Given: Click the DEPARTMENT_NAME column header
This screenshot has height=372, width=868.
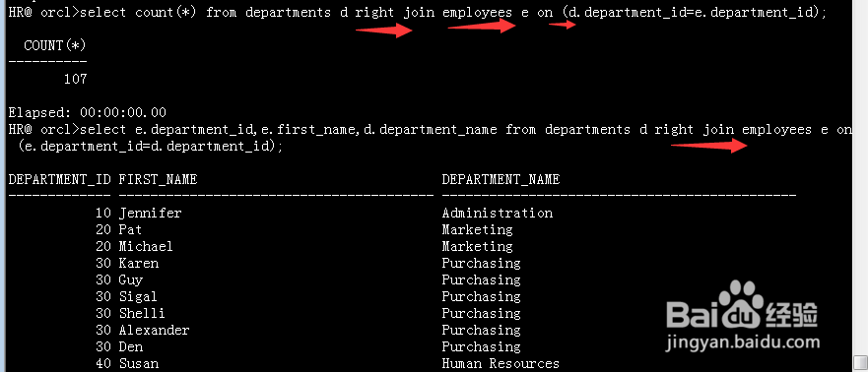Looking at the screenshot, I should click(501, 179).
